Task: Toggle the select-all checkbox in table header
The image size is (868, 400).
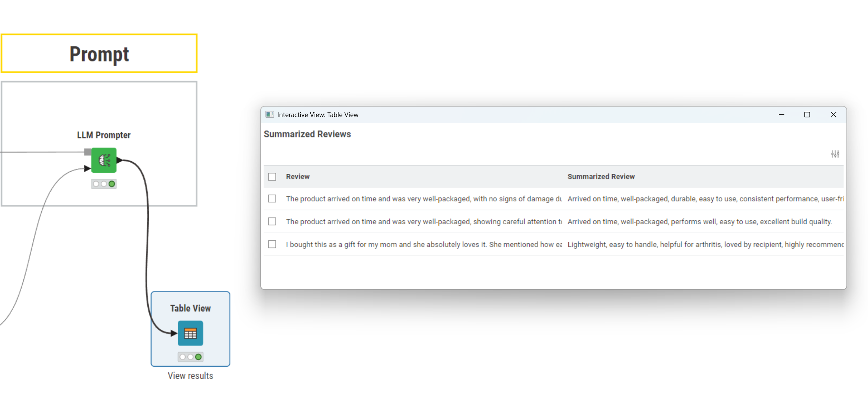Action: (272, 177)
